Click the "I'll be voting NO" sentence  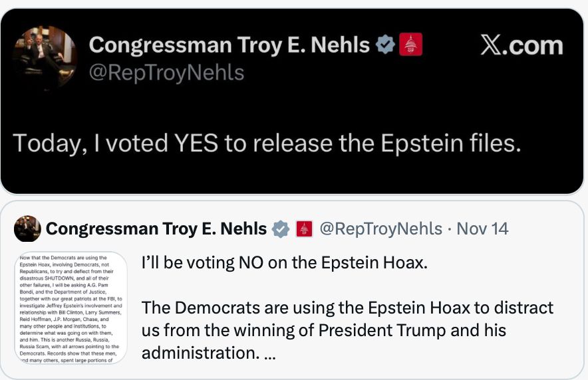coord(284,262)
